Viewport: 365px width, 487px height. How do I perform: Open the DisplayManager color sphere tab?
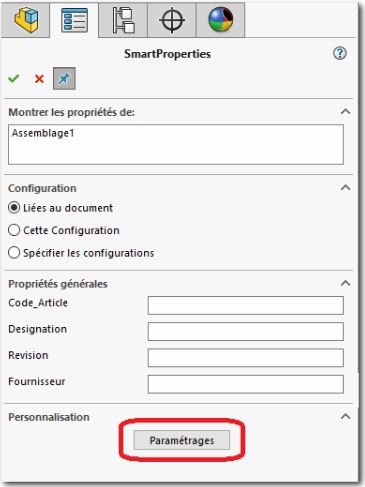pyautogui.click(x=220, y=20)
